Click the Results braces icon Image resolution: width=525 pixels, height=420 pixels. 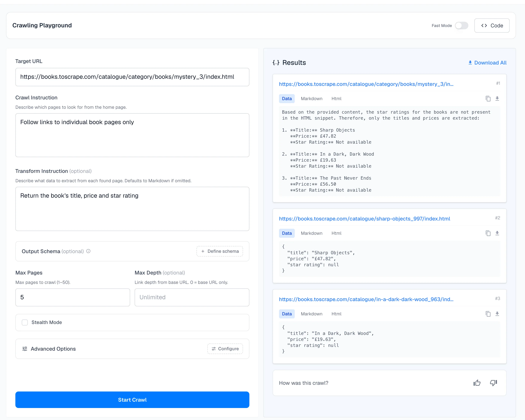(276, 63)
